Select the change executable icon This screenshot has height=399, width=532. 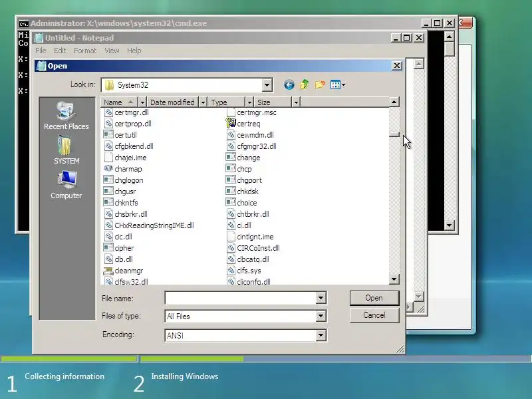point(231,157)
